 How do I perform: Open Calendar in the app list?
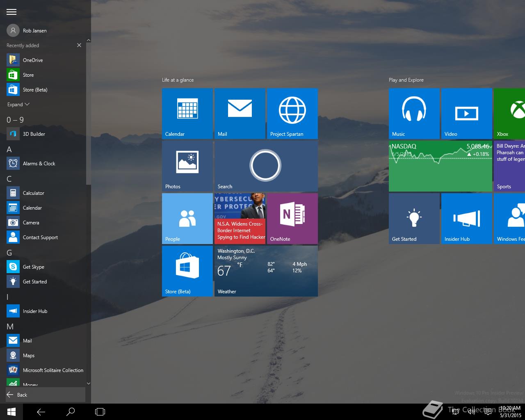tap(46, 208)
